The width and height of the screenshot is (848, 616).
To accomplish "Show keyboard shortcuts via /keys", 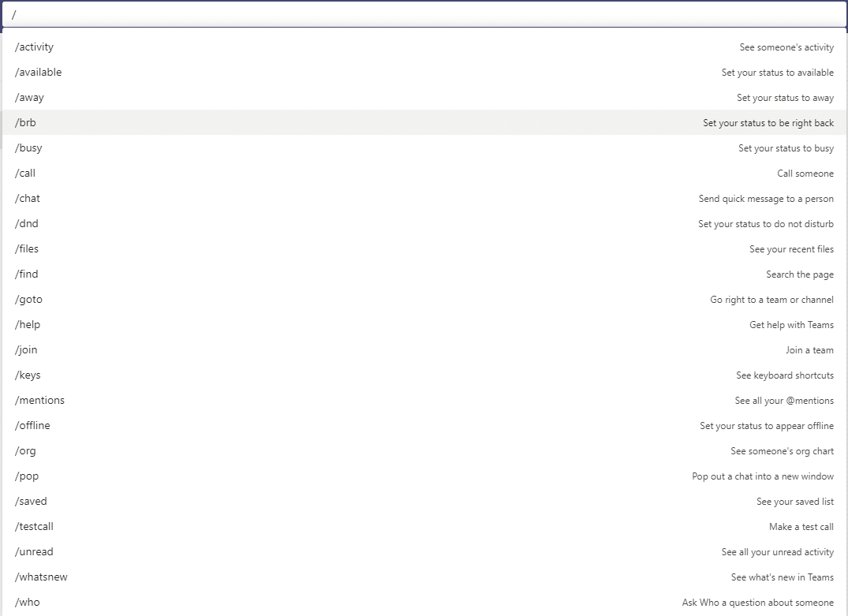I will [x=28, y=375].
